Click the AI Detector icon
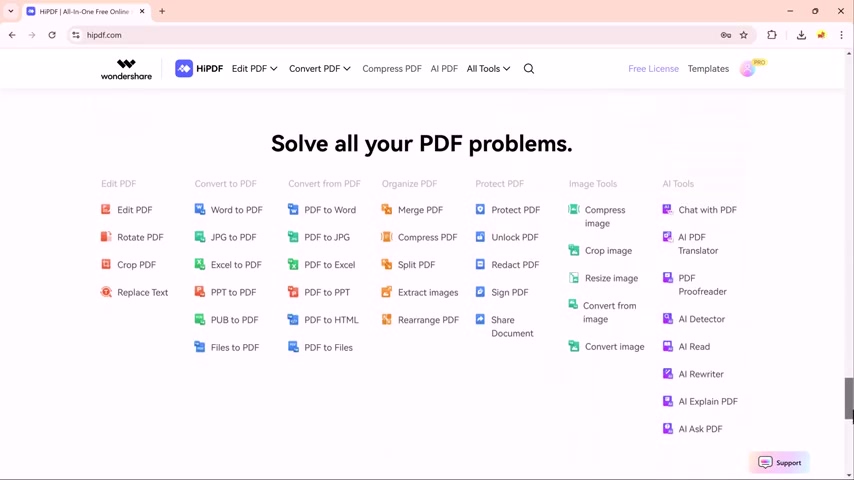The image size is (854, 480). (x=667, y=319)
